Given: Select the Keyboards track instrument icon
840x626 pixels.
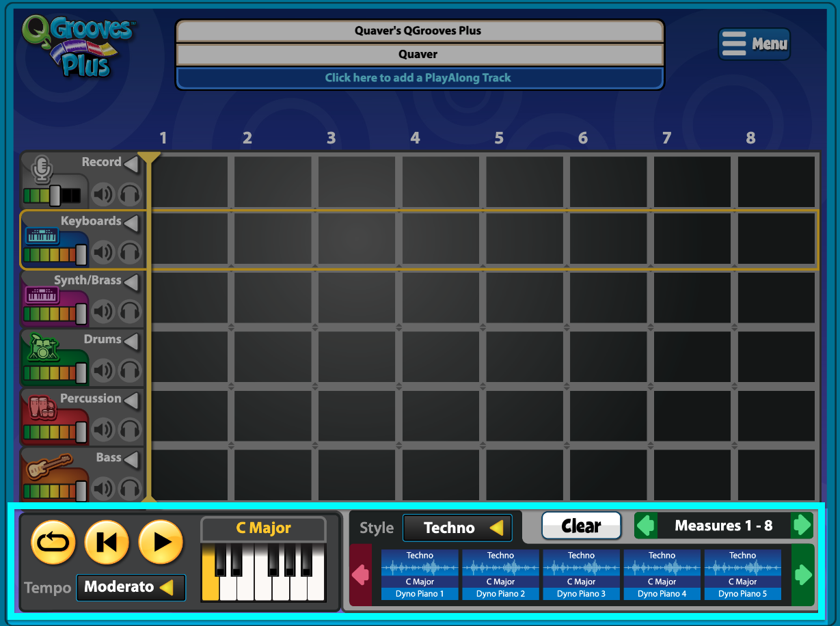Looking at the screenshot, I should click(42, 236).
